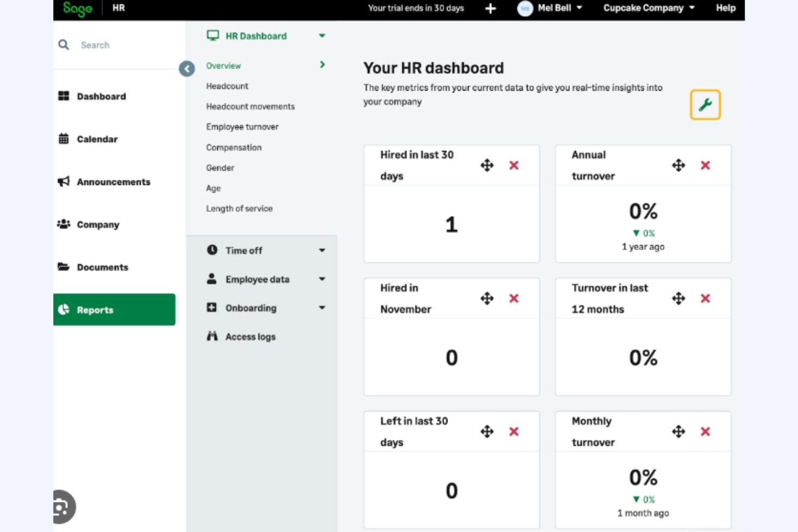Click the 1 year ago text
This screenshot has height=532, width=798.
(643, 247)
